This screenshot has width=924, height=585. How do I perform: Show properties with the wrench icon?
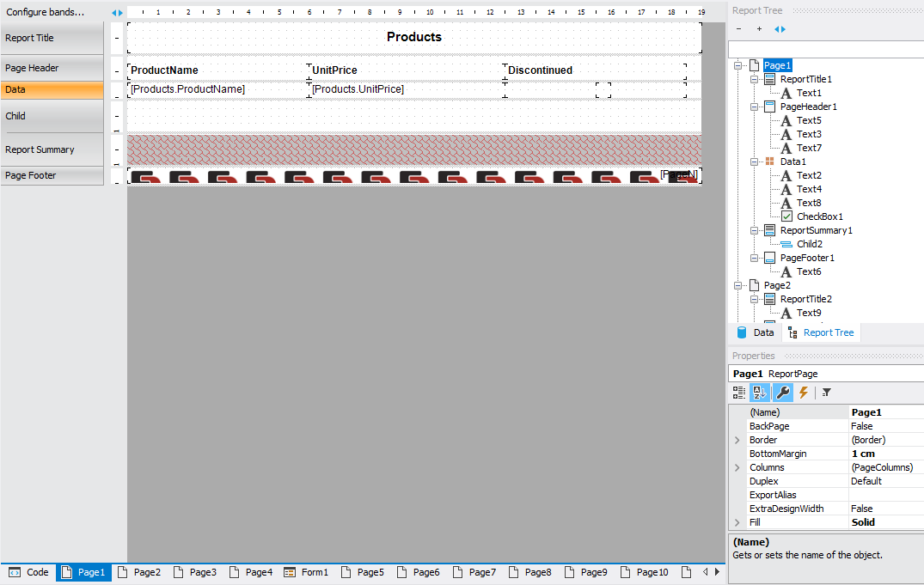pos(782,393)
